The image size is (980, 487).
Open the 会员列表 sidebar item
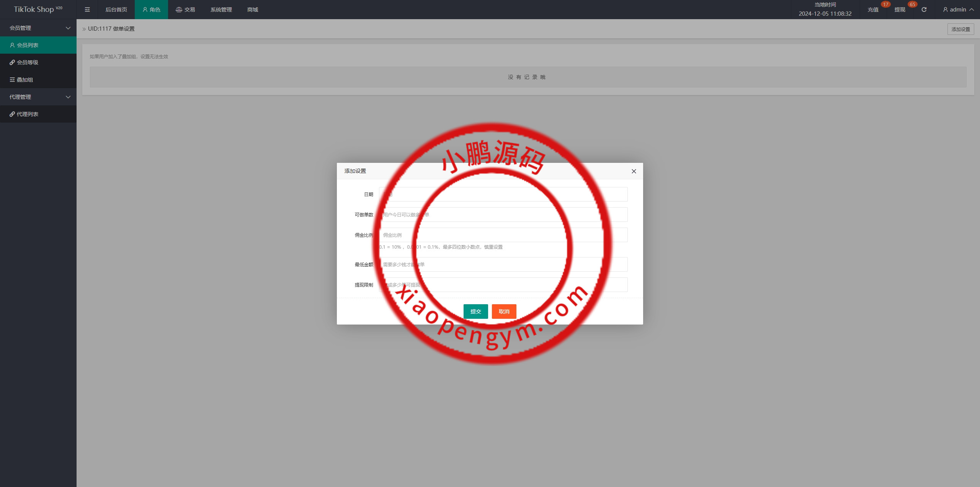coord(28,45)
